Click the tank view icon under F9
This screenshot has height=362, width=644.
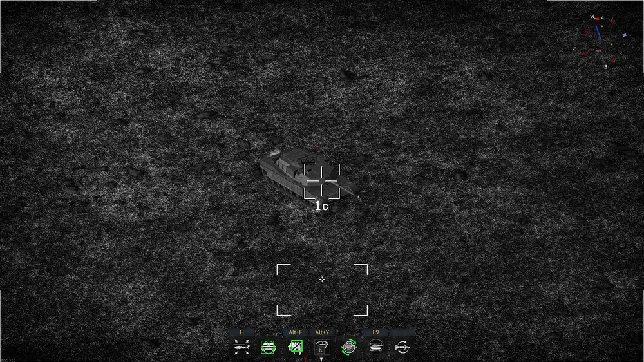376,347
